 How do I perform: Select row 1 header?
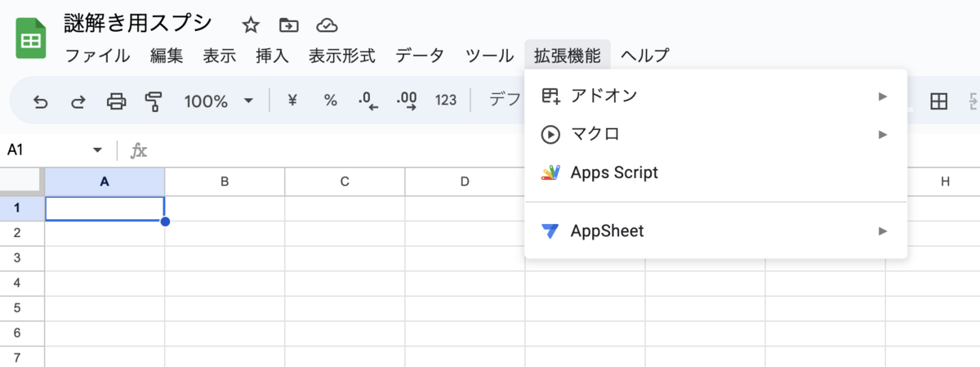click(x=22, y=208)
